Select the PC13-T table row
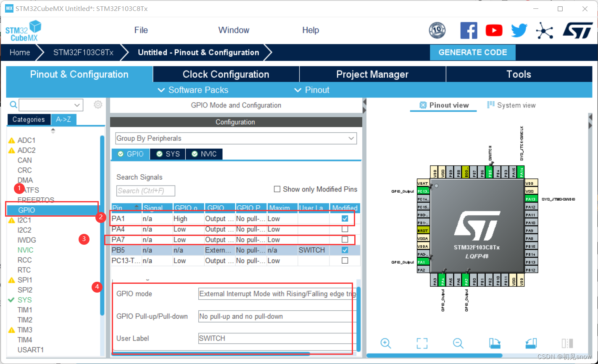598x364 pixels. coord(235,261)
